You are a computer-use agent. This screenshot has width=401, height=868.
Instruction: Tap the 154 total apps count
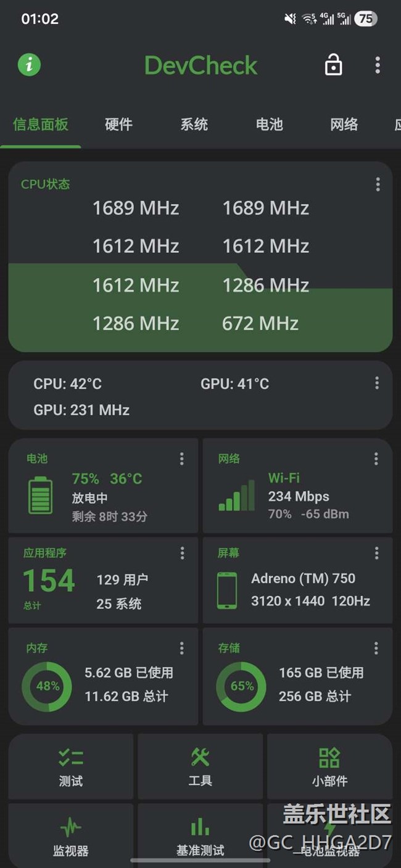click(49, 581)
